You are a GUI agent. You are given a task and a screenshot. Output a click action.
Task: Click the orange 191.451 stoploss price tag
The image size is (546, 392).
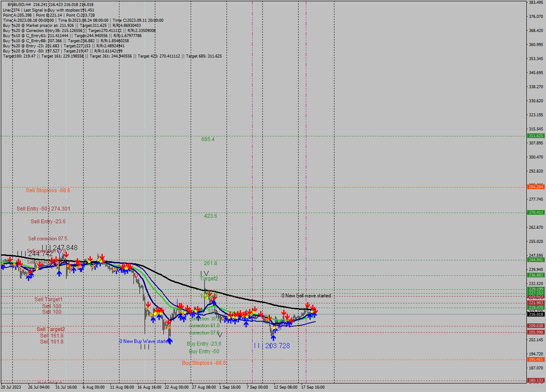pos(536,359)
